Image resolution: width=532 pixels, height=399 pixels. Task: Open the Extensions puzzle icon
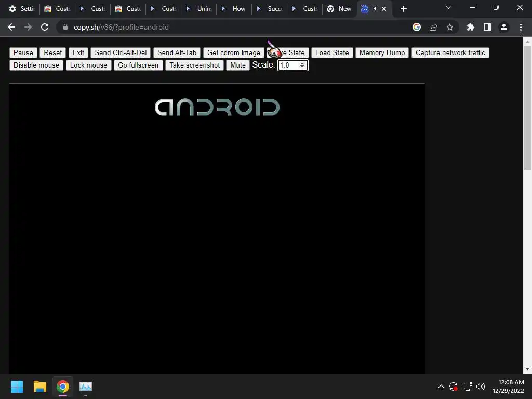coord(471,27)
